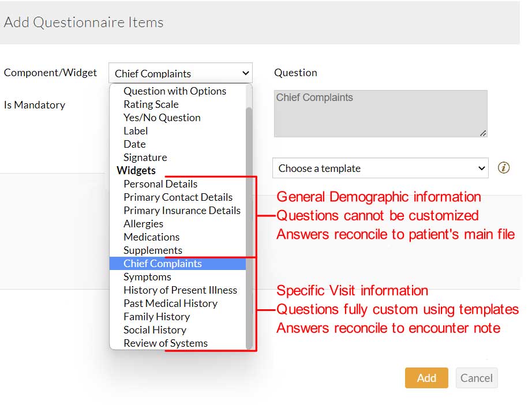Screen dimensions: 532x405
Task: Click the Question text area
Action: coord(380,114)
